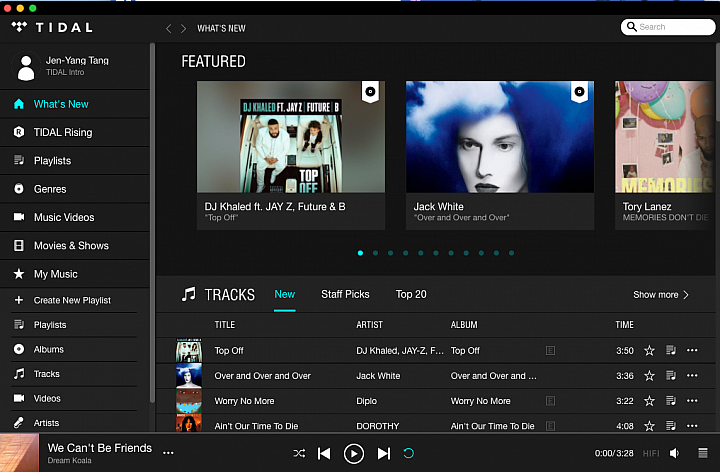720x472 pixels.
Task: Click Over and Over and Over thumbnail
Action: click(x=189, y=376)
